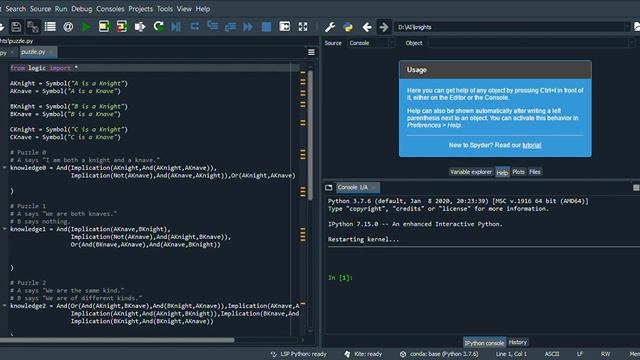Switch to Help pane tab
This screenshot has width=640, height=360.
[x=502, y=172]
